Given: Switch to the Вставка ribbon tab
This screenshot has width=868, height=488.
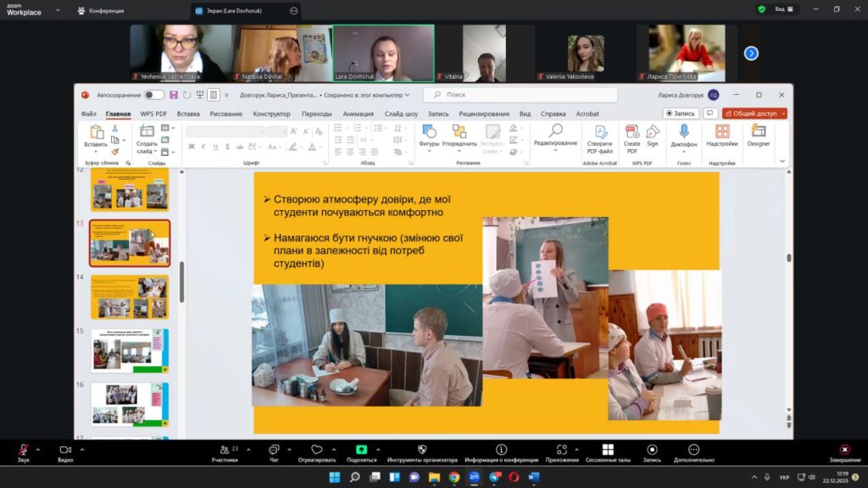Looking at the screenshot, I should pos(188,114).
